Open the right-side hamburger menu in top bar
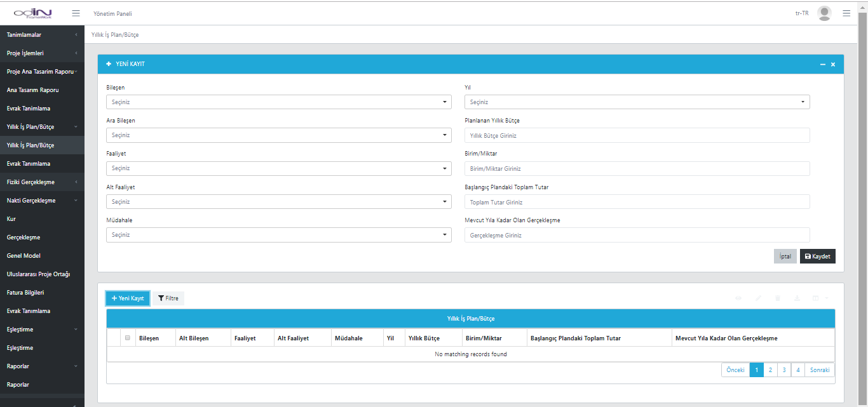The width and height of the screenshot is (868, 407). [846, 13]
